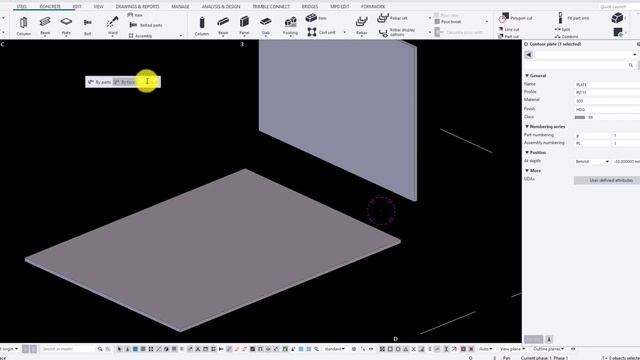
Task: Open the Auto snap depth dropdown
Action: [485, 349]
